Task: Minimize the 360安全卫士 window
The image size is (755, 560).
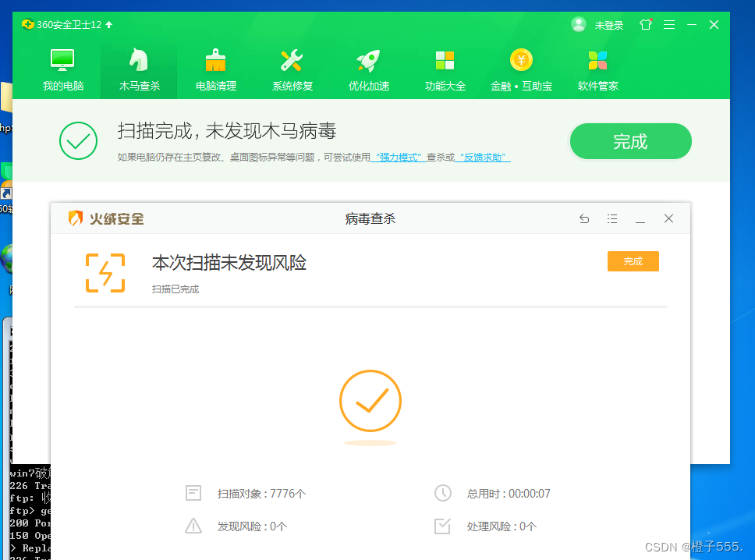Action: [692, 24]
